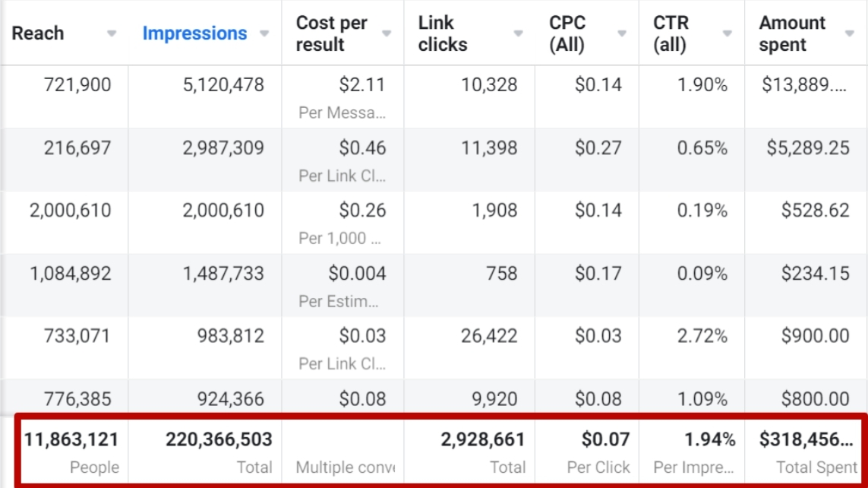Image resolution: width=868 pixels, height=488 pixels.
Task: Click the 220,366,503 total impressions cell
Action: (219, 439)
